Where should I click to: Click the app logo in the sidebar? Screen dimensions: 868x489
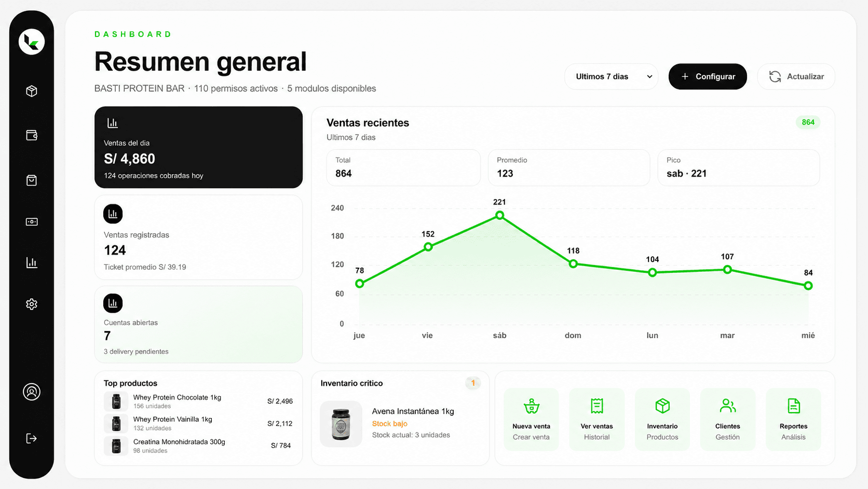[x=32, y=42]
